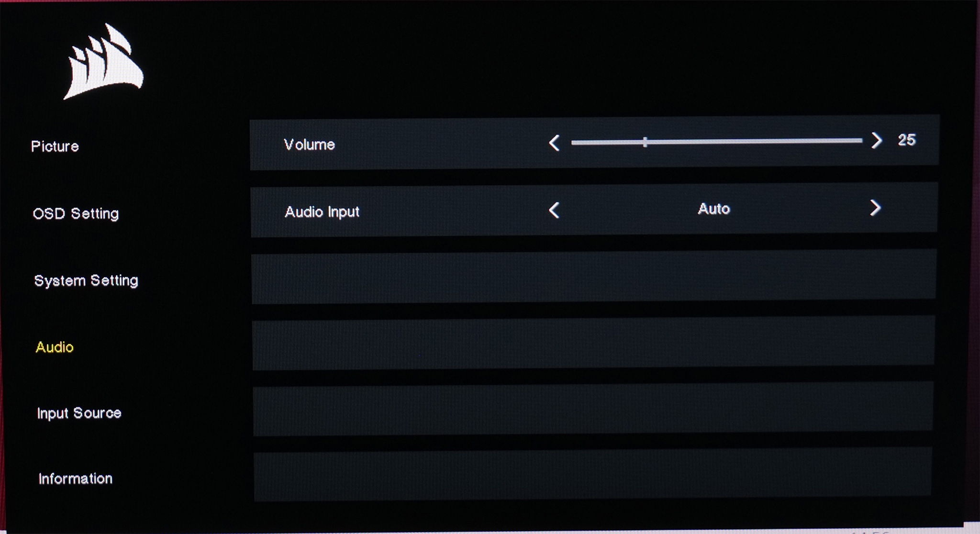
Task: Select previous Audio Input with left chevron
Action: point(554,210)
